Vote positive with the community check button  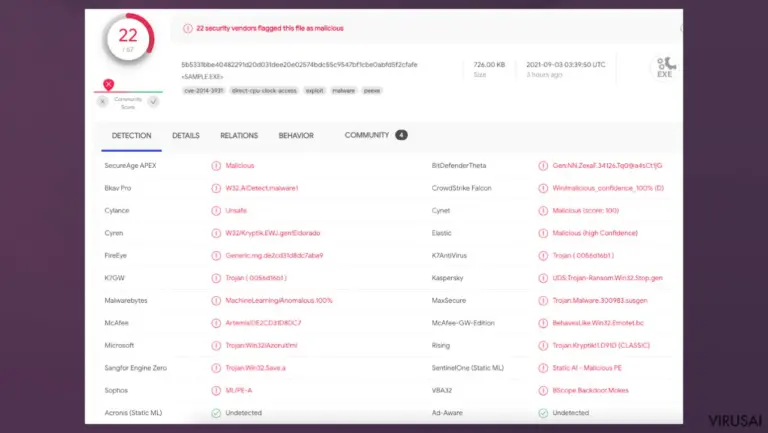coord(153,102)
